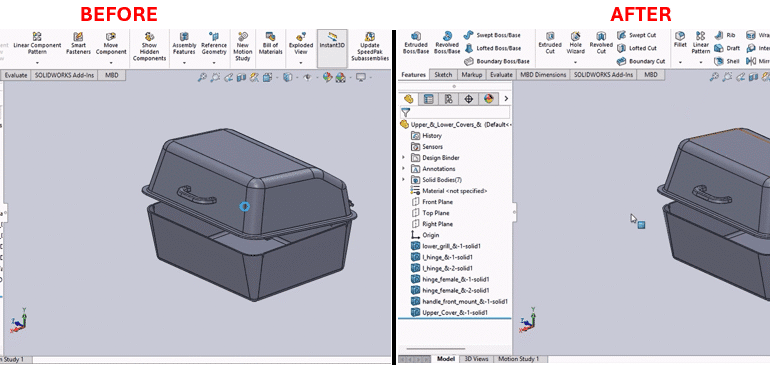Open Linear Pattern dropdown arrow
The height and width of the screenshot is (365, 770).
[x=701, y=63]
